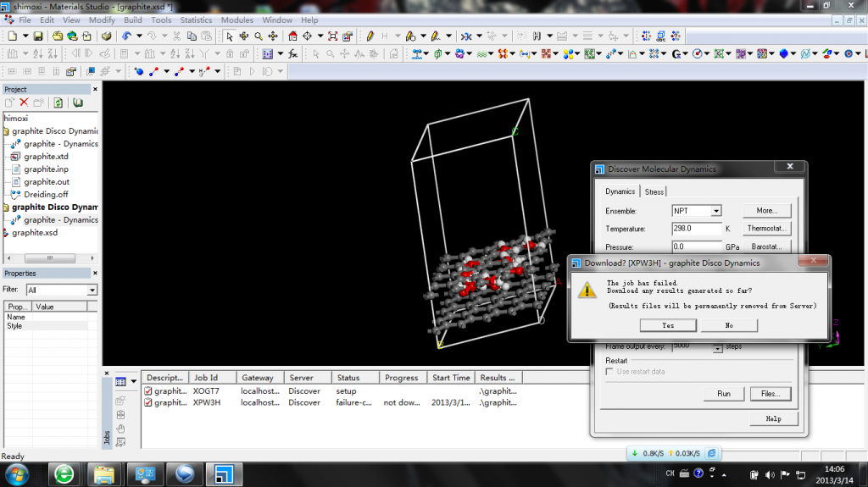Click the Fit to View icon
868x487 pixels.
tap(332, 36)
